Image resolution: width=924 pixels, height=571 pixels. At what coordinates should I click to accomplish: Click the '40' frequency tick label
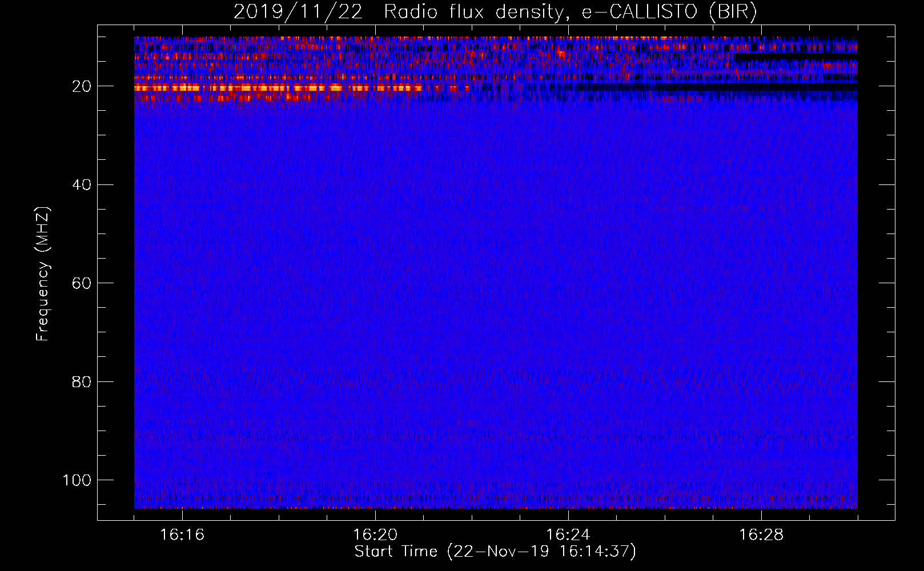tap(82, 185)
